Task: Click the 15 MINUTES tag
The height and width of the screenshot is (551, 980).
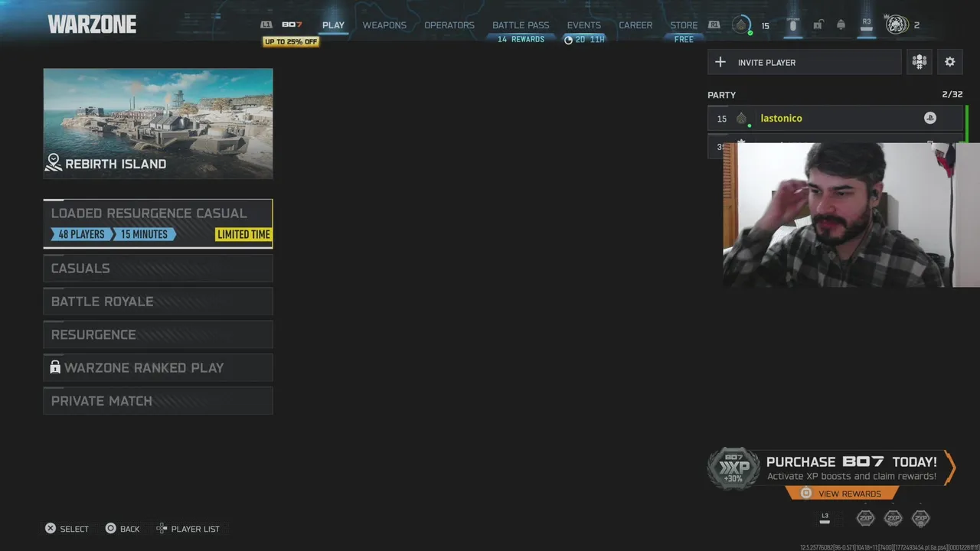Action: pyautogui.click(x=145, y=234)
